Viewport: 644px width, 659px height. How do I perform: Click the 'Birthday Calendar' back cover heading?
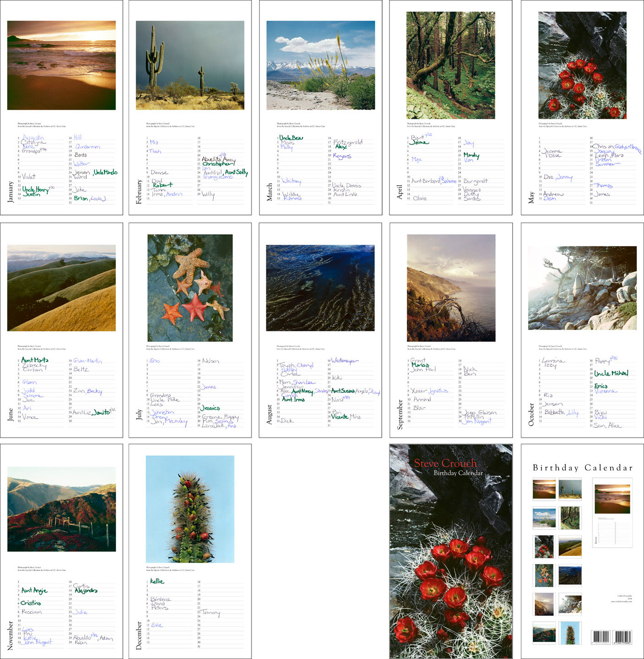[x=583, y=468]
